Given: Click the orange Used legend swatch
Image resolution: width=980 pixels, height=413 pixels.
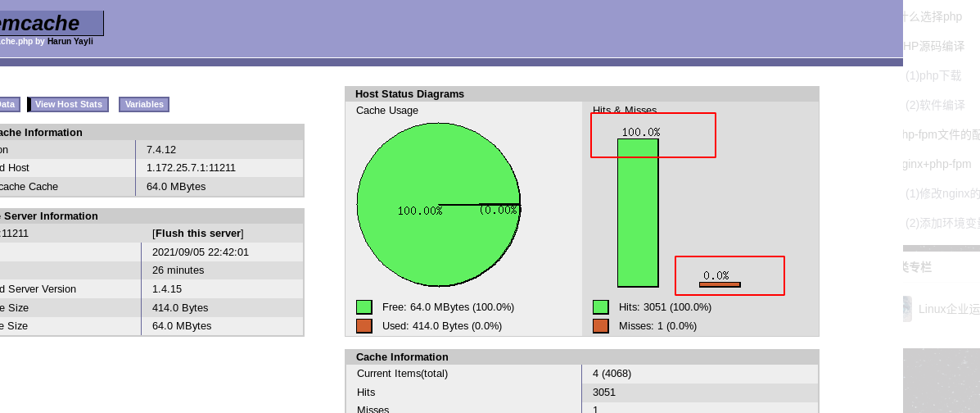Looking at the screenshot, I should pos(364,326).
